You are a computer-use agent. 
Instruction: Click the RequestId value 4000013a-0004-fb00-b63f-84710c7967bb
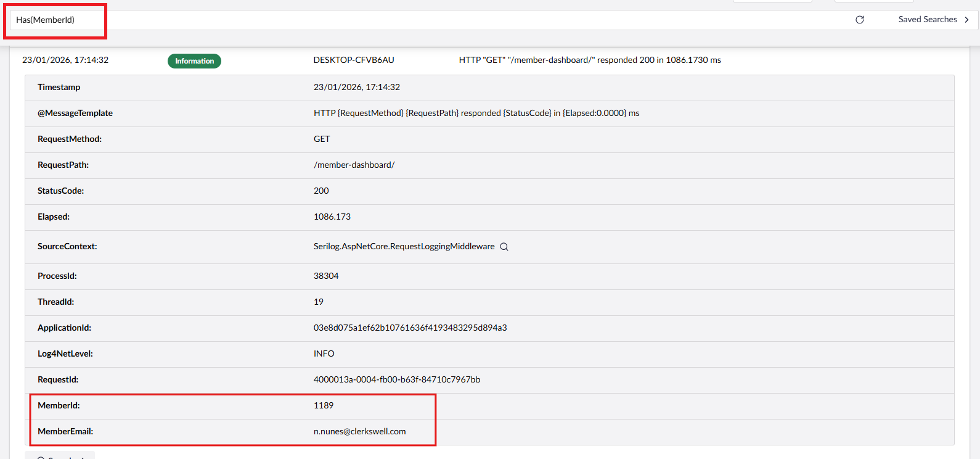tap(396, 379)
